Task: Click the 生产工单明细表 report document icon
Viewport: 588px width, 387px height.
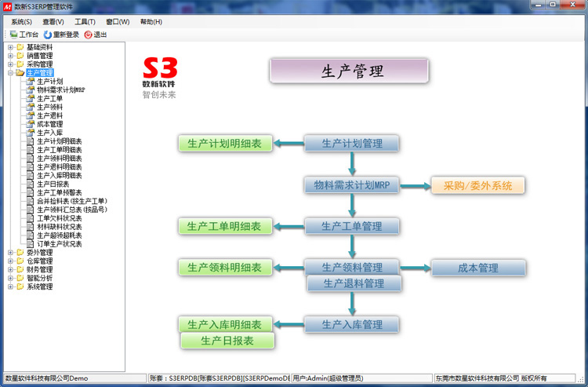Action: coord(31,150)
